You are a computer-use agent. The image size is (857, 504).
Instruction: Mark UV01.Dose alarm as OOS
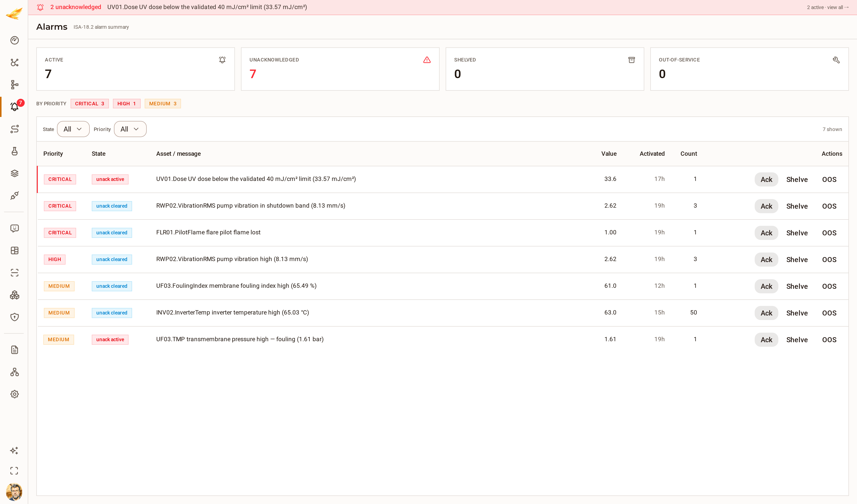click(x=829, y=180)
